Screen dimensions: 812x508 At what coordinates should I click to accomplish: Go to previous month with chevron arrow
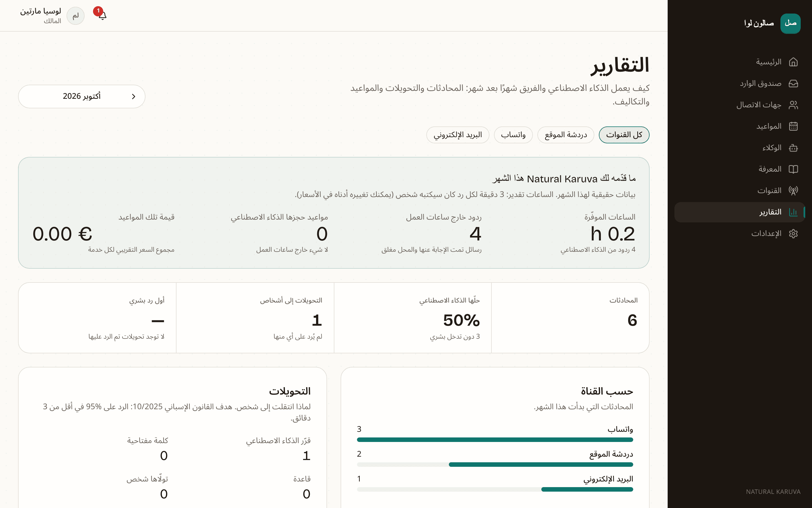tap(134, 97)
